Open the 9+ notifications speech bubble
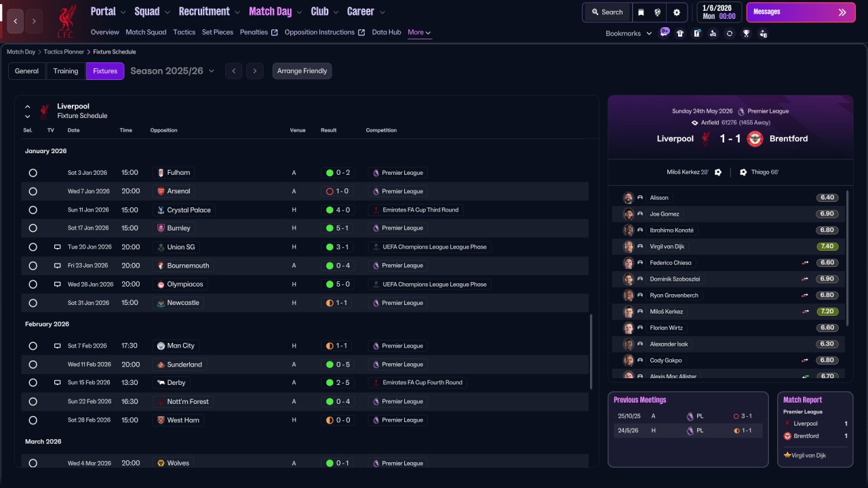The height and width of the screenshot is (488, 868). pos(665,32)
